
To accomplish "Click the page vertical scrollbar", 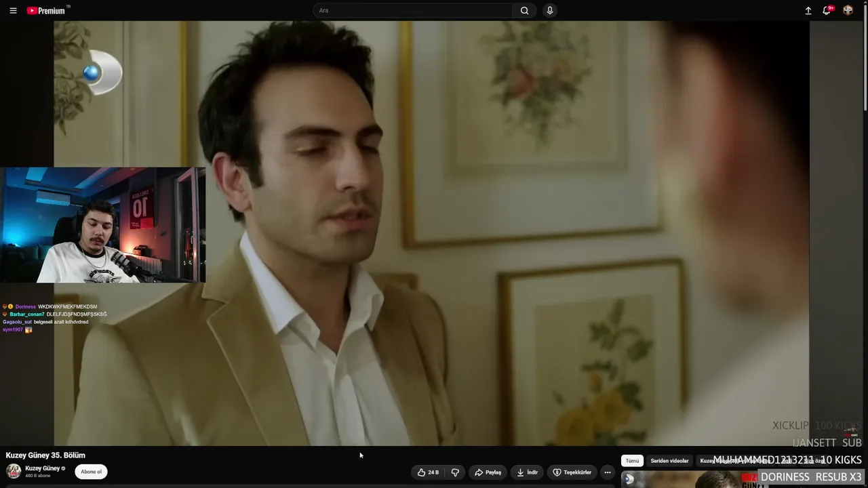I will [x=865, y=58].
